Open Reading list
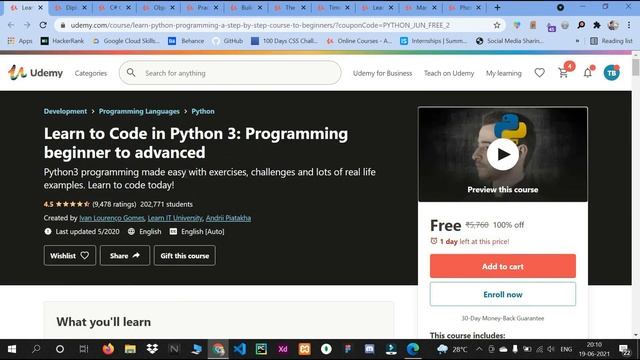The image size is (640, 360). pos(611,41)
